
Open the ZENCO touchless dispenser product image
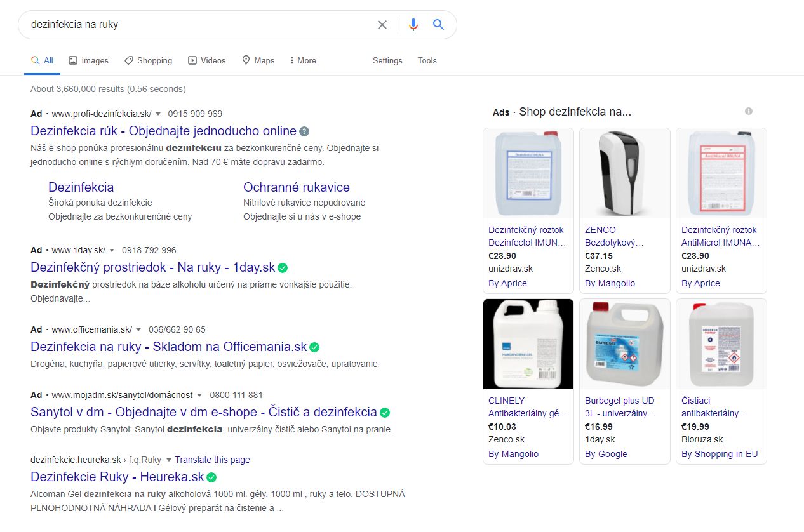pos(625,173)
